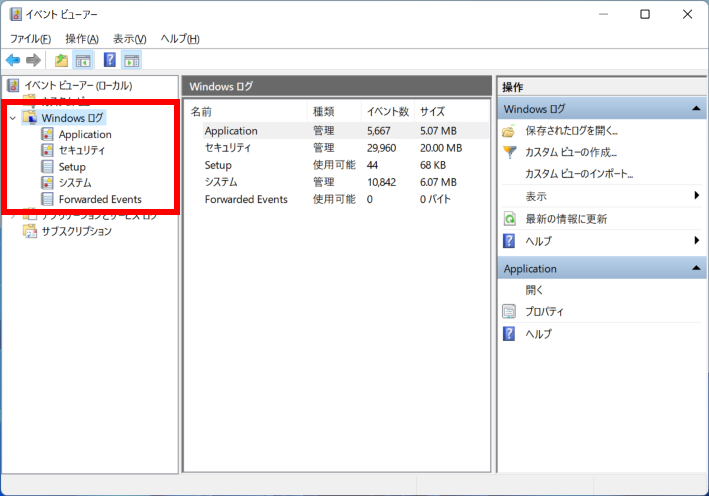Screen dimensions: 709x496
Task: Click 保存されたログを開く... action
Action: pos(572,131)
